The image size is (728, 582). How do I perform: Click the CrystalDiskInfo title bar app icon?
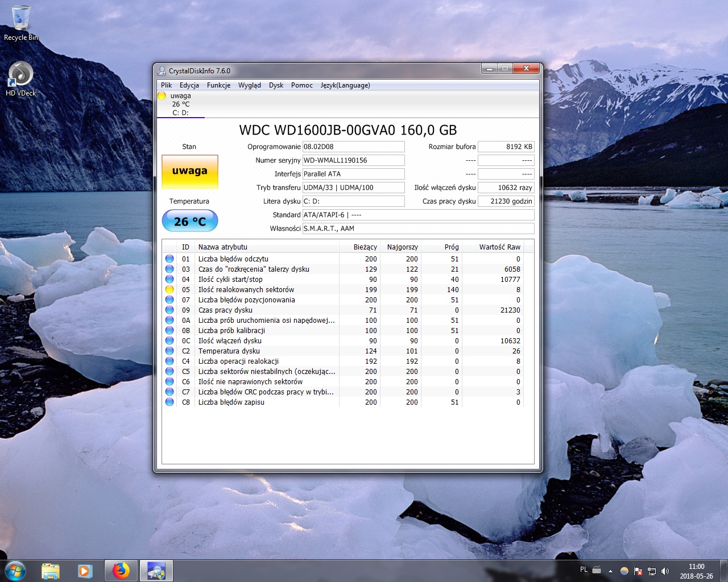pos(162,70)
